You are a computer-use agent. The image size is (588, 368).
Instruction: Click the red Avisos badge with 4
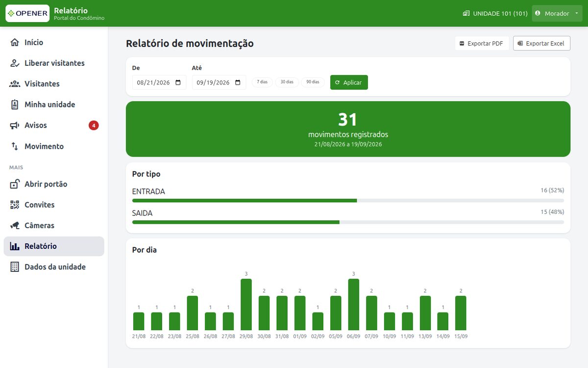tap(94, 126)
